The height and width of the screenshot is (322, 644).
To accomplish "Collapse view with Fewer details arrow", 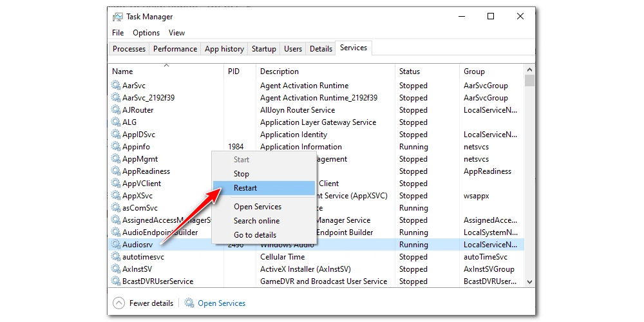I will click(x=118, y=303).
